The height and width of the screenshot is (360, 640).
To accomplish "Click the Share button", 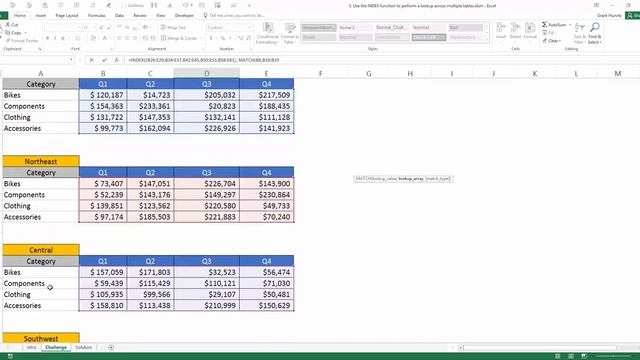I will pos(633,16).
